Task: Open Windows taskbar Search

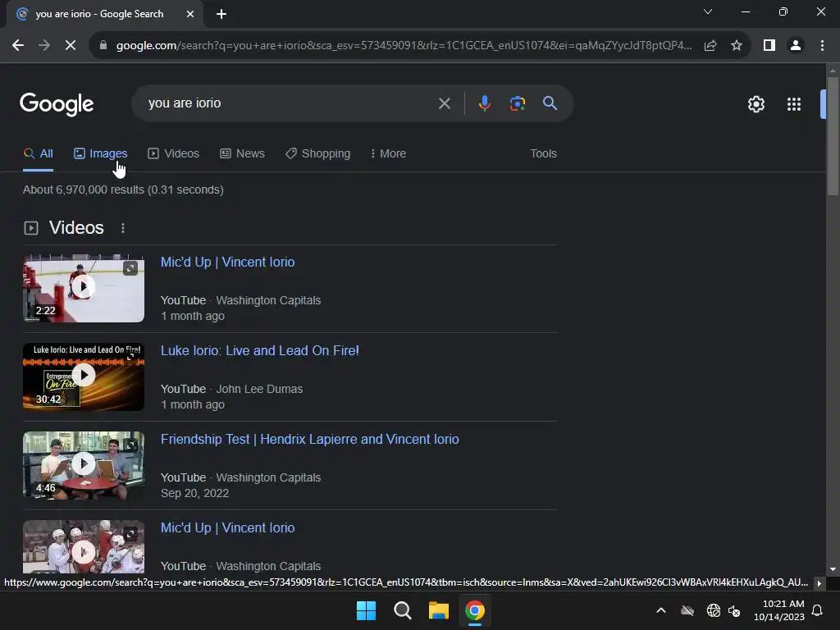Action: coord(402,610)
